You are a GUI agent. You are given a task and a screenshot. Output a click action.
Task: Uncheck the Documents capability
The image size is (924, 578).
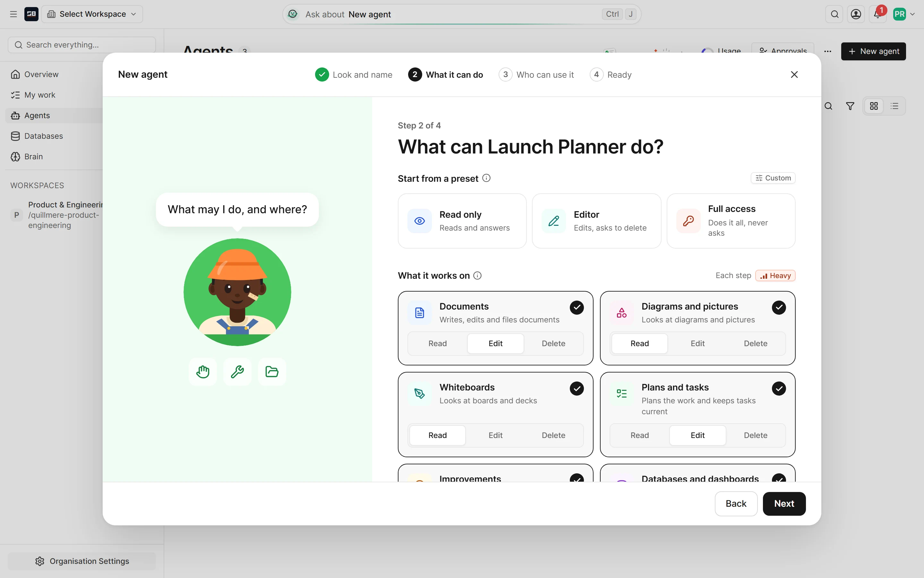(x=577, y=307)
